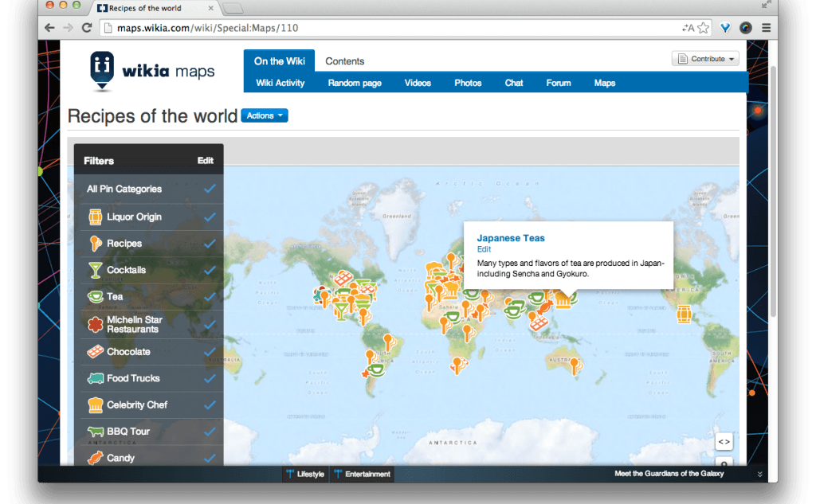Click the Cocktails glass icon in Filters
Image resolution: width=816 pixels, height=504 pixels.
coord(95,270)
